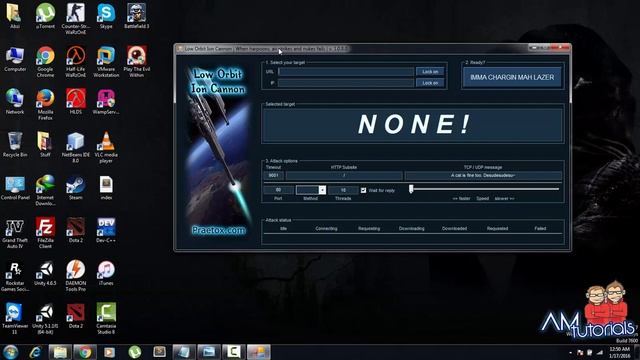Open Internet Explorer from the taskbar
The height and width of the screenshot is (360, 640).
[x=36, y=352]
